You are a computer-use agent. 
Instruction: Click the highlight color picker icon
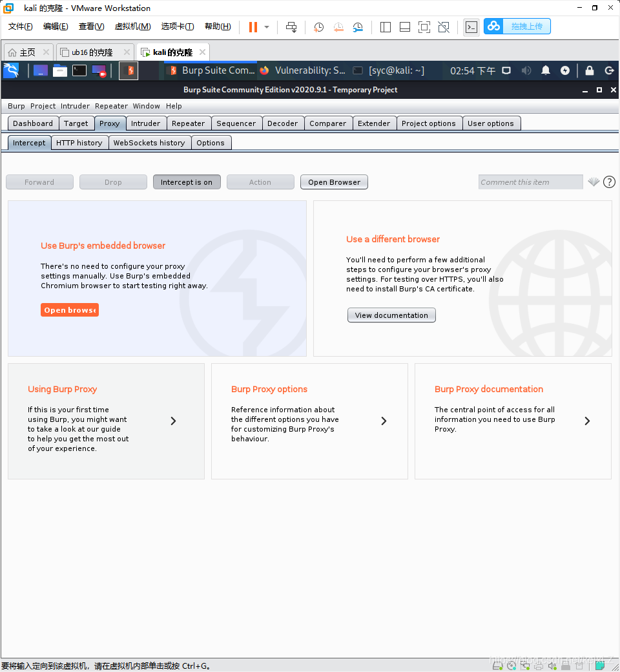click(594, 182)
